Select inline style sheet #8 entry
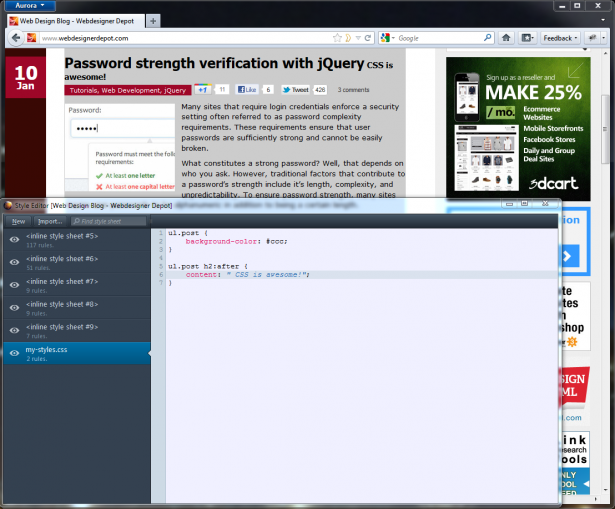Image resolution: width=615 pixels, height=509 pixels. pyautogui.click(x=77, y=308)
